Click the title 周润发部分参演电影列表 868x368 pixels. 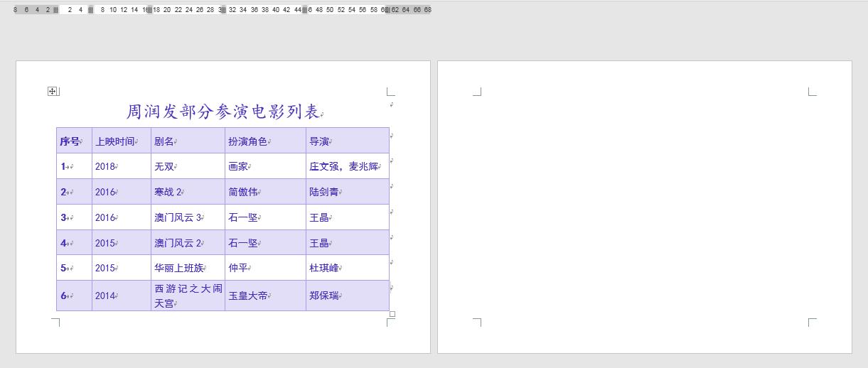click(x=223, y=112)
